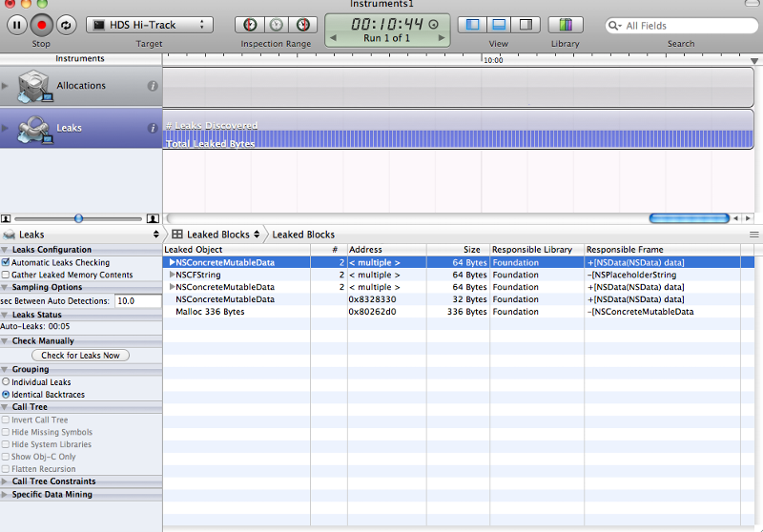Open the Library button

coord(566,25)
